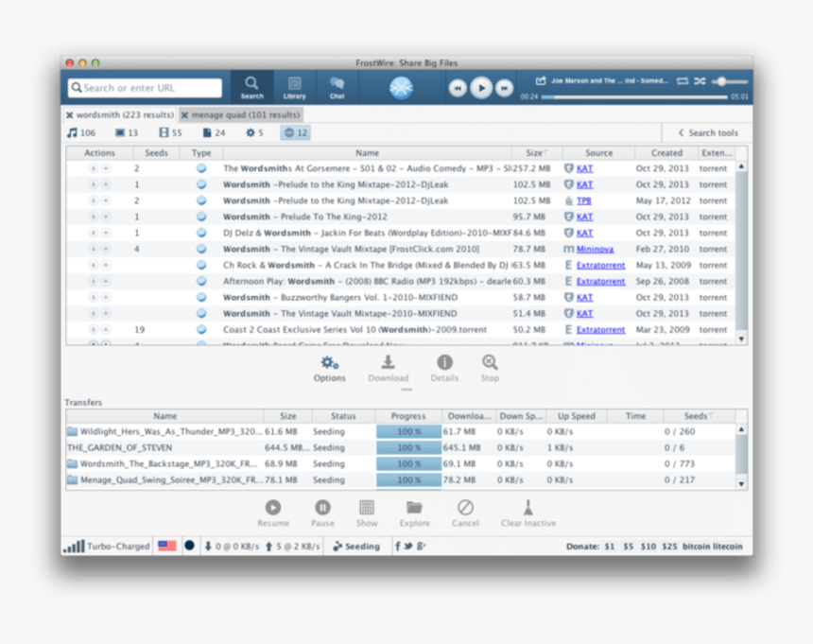Open TPB source link
Image resolution: width=813 pixels, height=644 pixels.
click(583, 200)
